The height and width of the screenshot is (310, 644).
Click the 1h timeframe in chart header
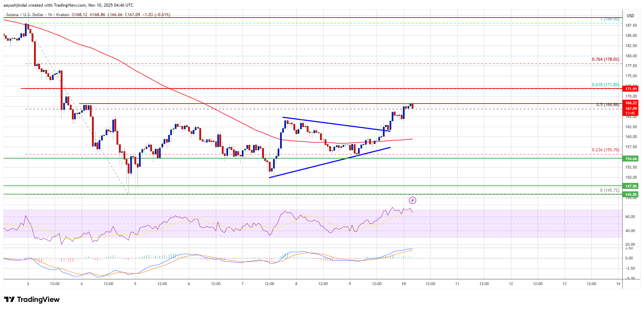pyautogui.click(x=50, y=15)
